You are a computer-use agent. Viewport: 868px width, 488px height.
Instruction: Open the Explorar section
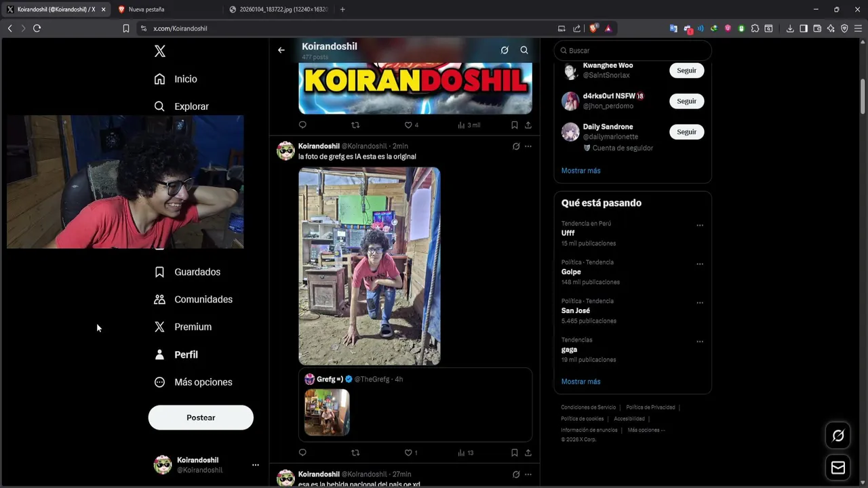[x=181, y=106]
